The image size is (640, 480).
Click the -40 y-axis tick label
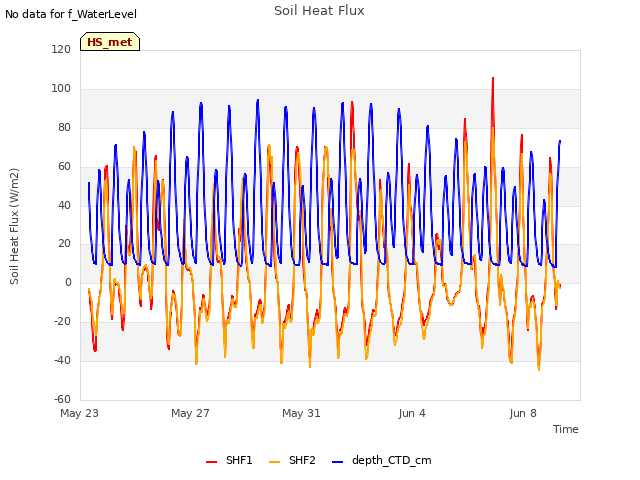pos(62,360)
